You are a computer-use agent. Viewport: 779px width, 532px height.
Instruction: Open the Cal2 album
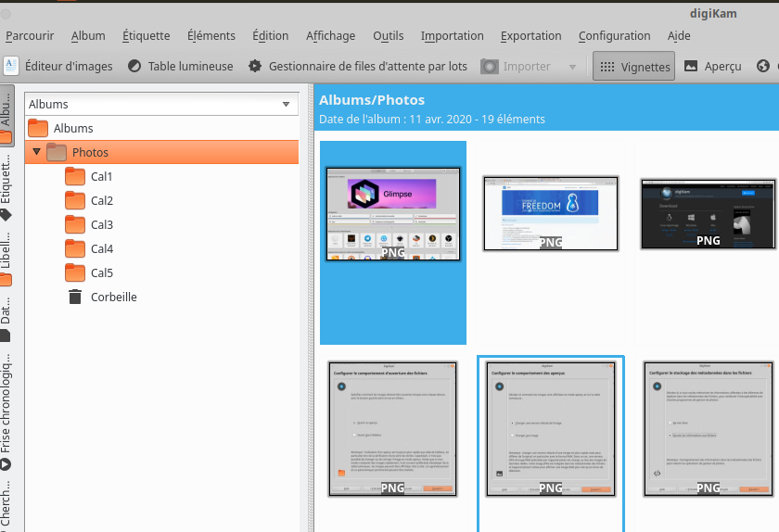[102, 201]
